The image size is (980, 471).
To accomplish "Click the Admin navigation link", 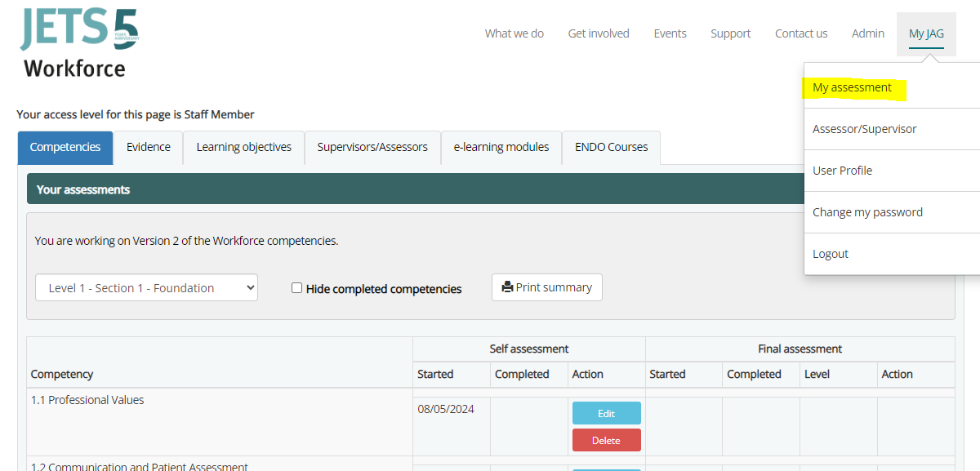I will pyautogui.click(x=867, y=33).
